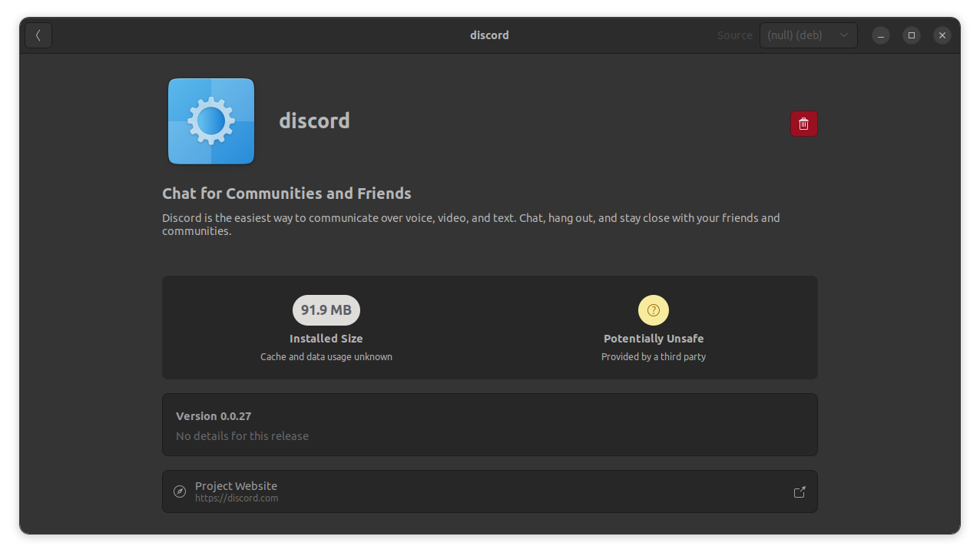Click the Project Website row

pos(489,491)
